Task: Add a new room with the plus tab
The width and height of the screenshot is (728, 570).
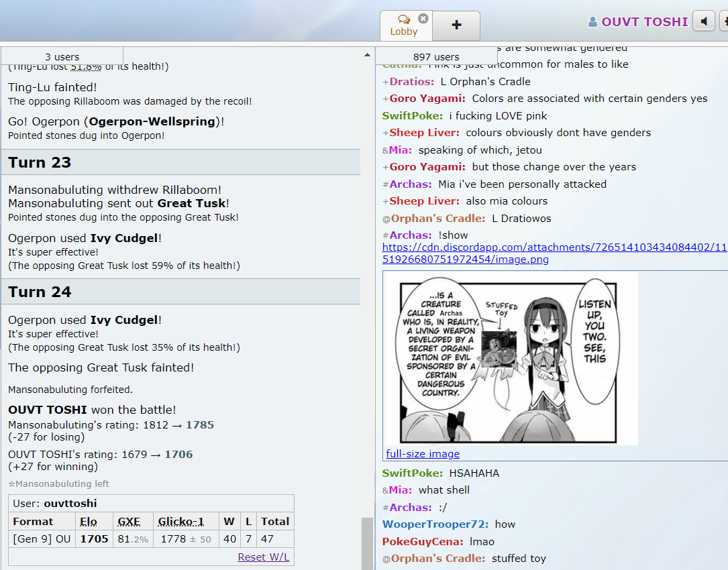Action: (x=456, y=25)
